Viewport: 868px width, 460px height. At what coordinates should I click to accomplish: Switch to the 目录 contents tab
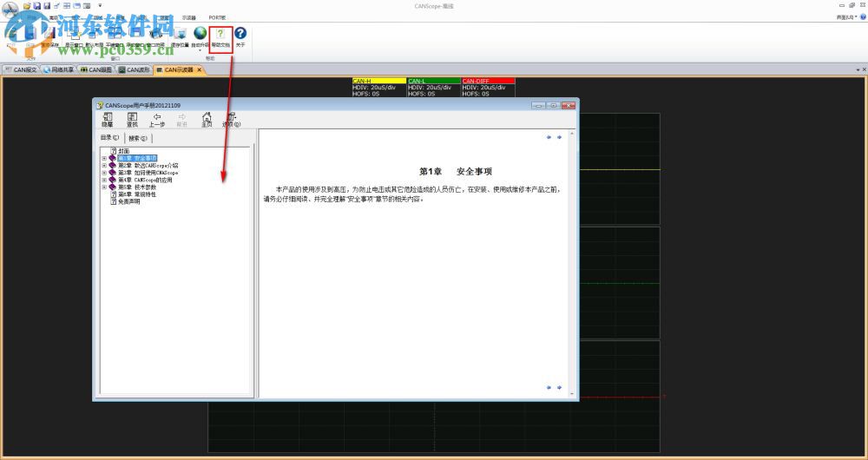click(x=109, y=138)
